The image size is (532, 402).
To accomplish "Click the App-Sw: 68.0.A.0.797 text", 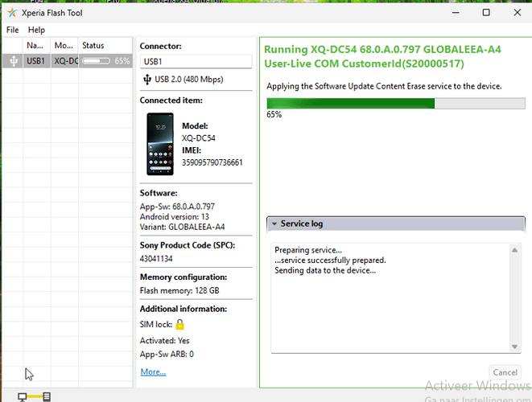I will [x=177, y=207].
